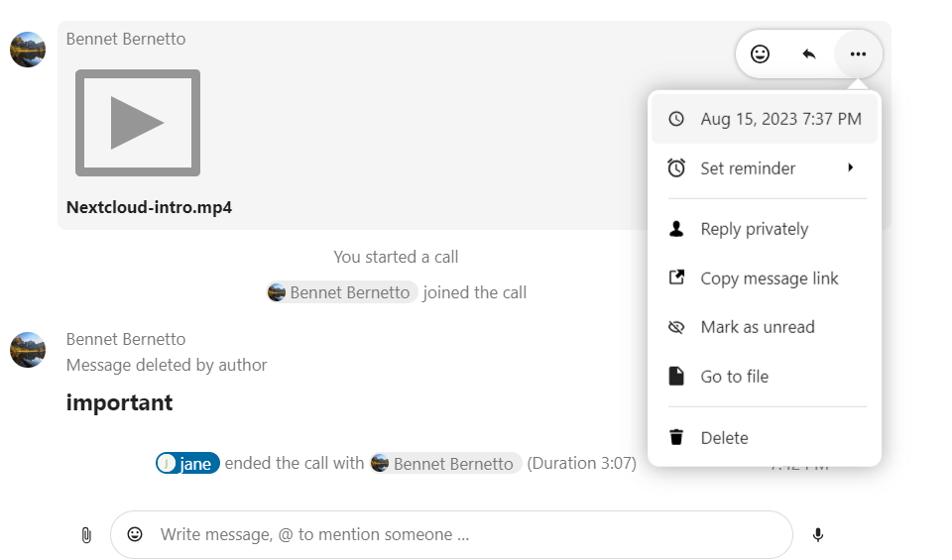Click Copy message link option
This screenshot has width=952, height=560.
pyautogui.click(x=769, y=279)
